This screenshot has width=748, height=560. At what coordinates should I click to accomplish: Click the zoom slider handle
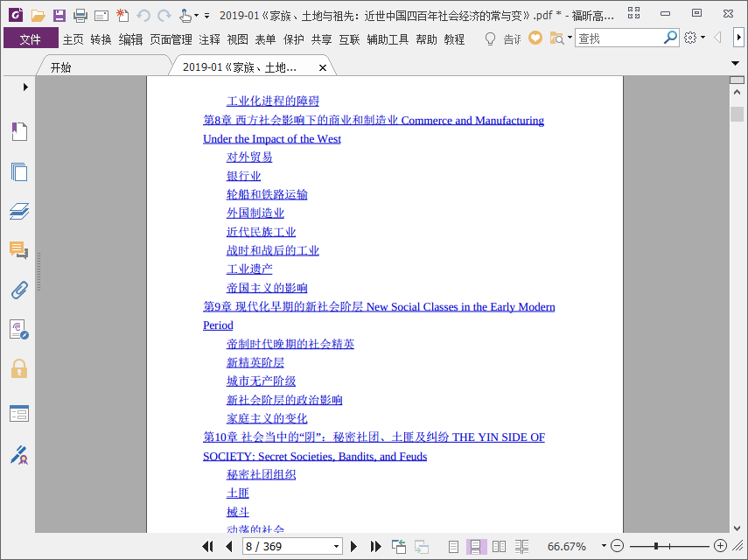pos(656,546)
